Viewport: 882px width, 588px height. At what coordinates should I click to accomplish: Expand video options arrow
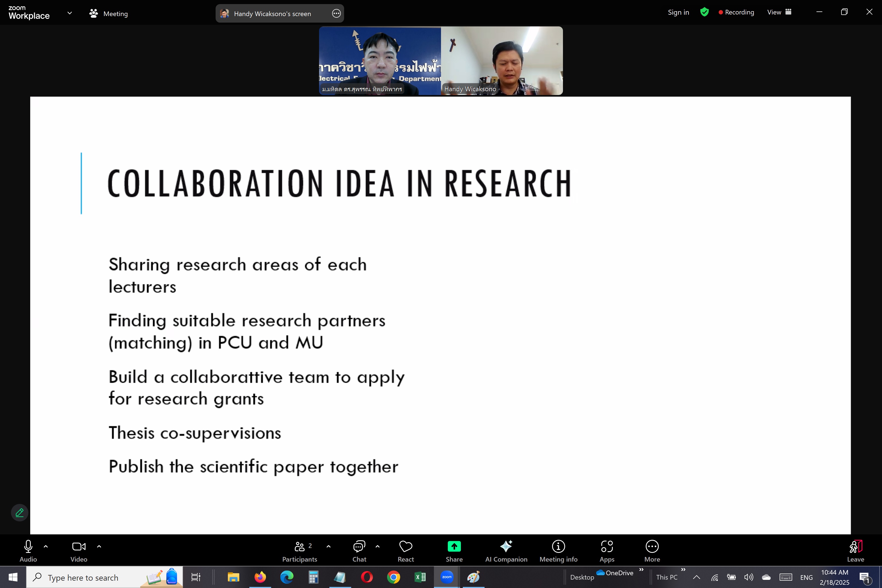(99, 546)
